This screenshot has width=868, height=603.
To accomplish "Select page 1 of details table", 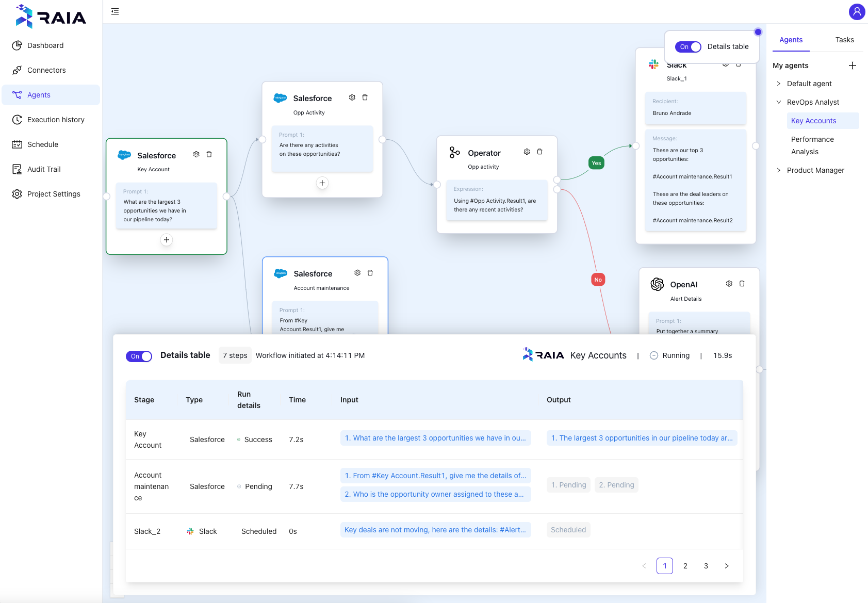I will click(665, 566).
